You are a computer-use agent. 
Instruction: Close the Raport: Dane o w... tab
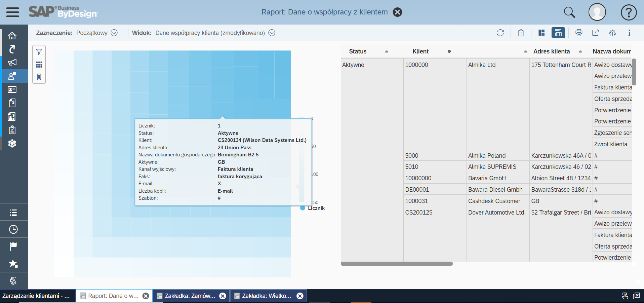pyautogui.click(x=146, y=296)
